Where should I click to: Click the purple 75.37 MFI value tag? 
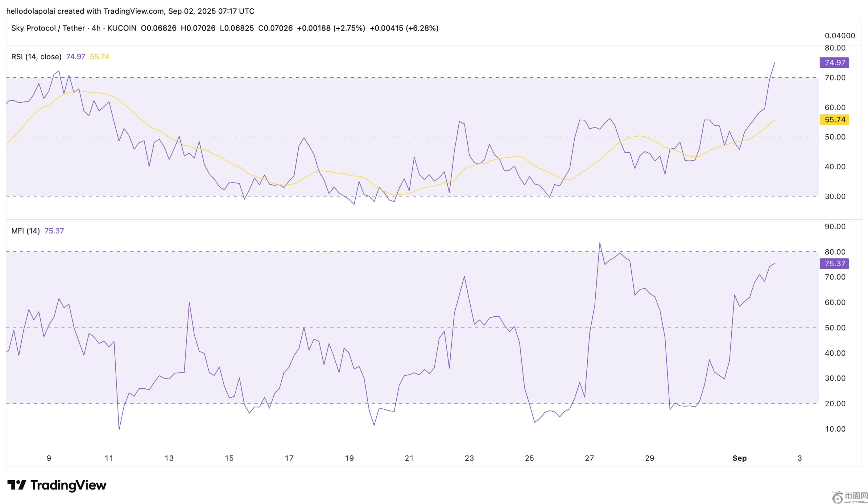point(835,264)
